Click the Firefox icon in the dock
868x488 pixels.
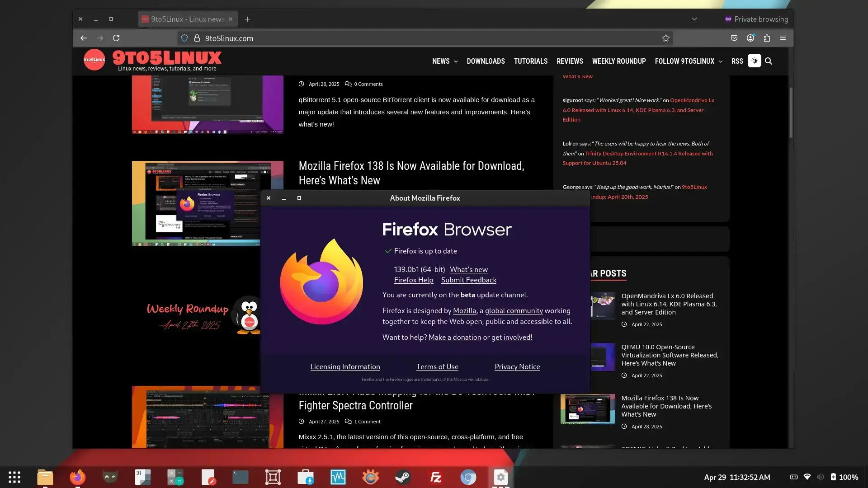[78, 477]
